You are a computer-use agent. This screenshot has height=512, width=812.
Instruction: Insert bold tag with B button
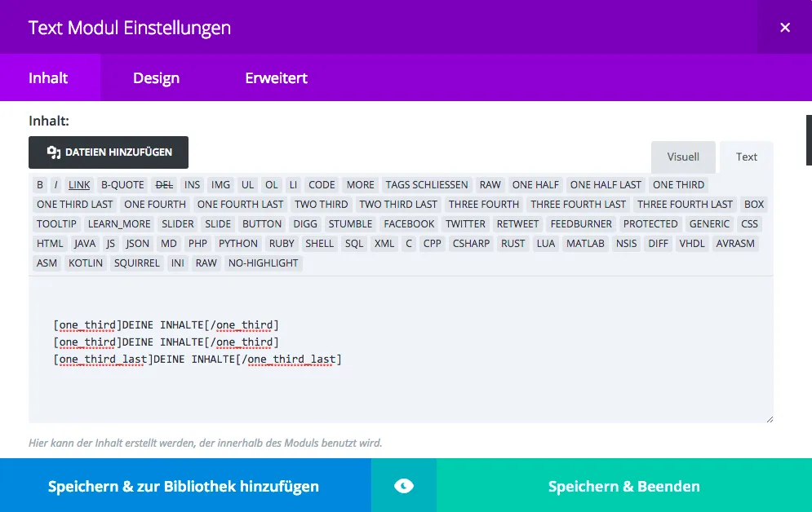[x=40, y=185]
